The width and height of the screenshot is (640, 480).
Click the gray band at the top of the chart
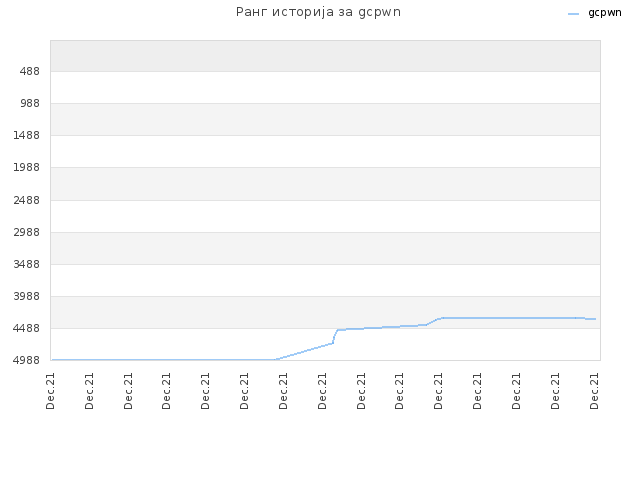tap(325, 56)
